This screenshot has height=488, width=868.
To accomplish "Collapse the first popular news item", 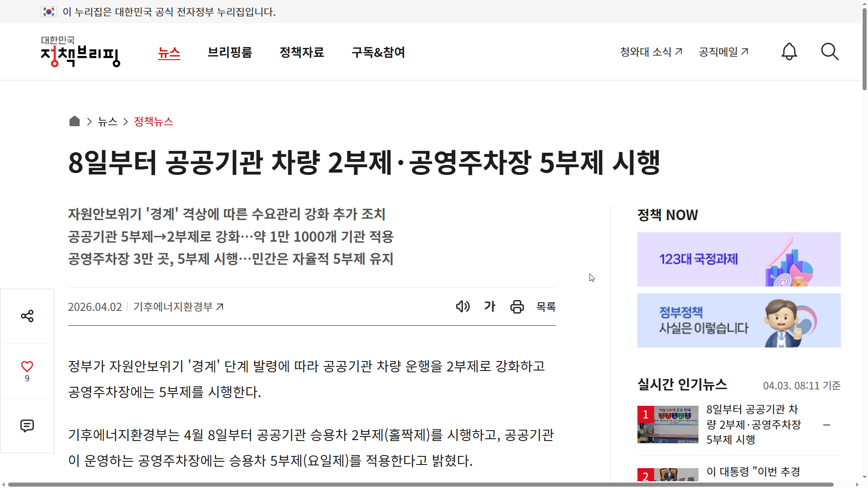I will click(x=827, y=425).
